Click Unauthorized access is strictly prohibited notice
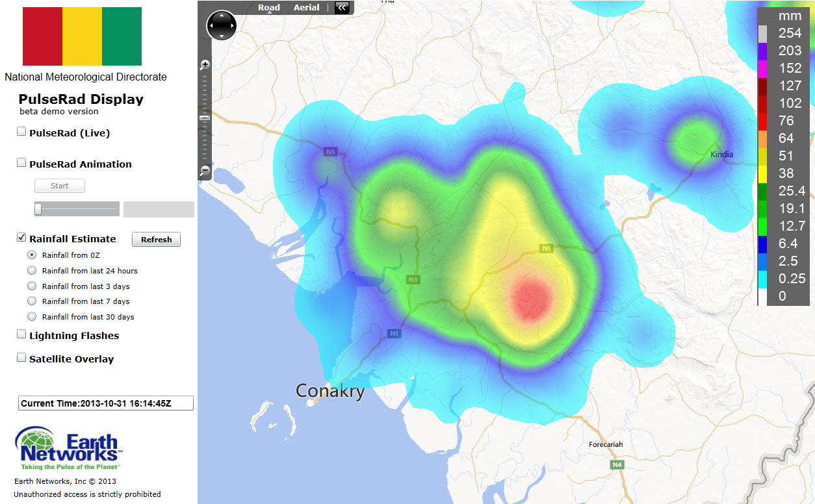Image resolution: width=815 pixels, height=504 pixels. pos(87,494)
